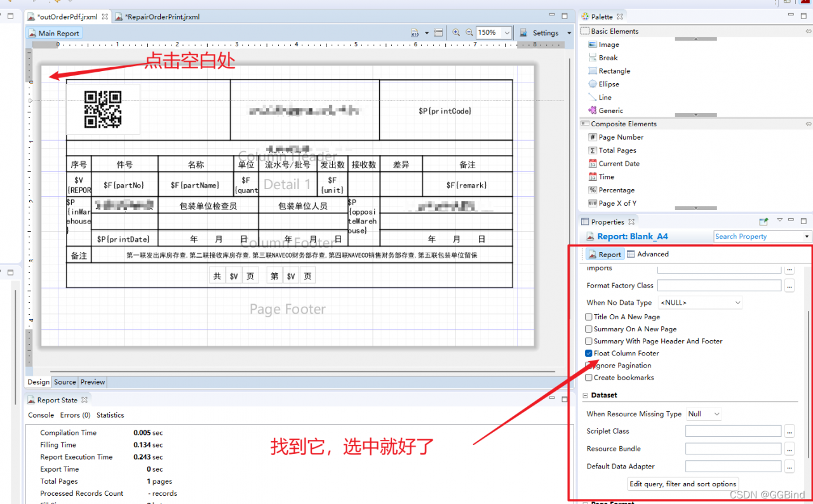Pick the Time composite element
Image resolution: width=813 pixels, height=504 pixels.
click(601, 177)
